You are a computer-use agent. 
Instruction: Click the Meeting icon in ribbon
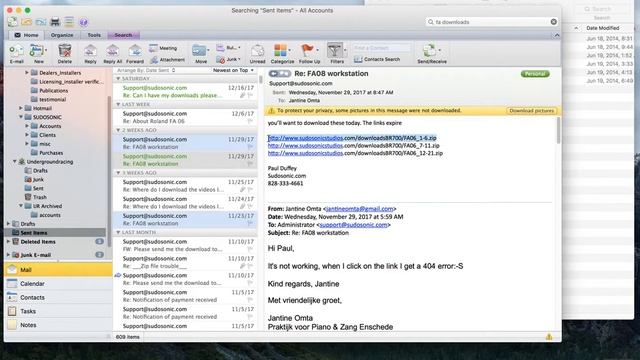click(x=153, y=48)
